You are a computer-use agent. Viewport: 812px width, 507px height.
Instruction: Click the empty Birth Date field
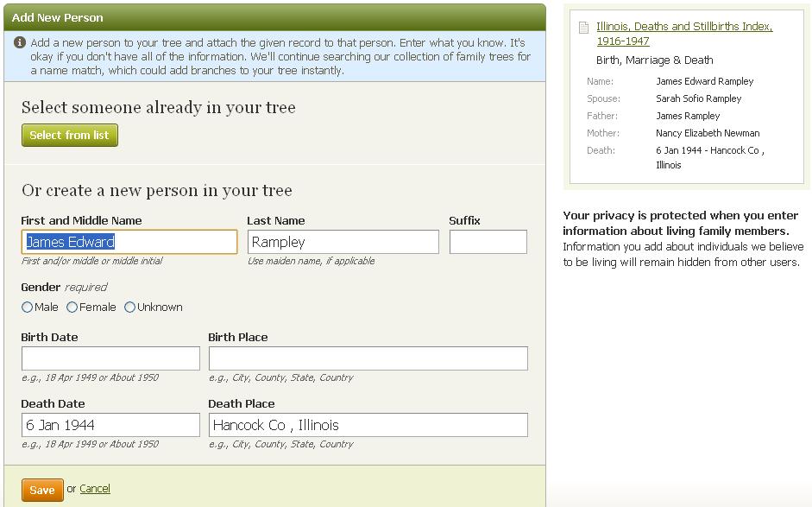(110, 358)
